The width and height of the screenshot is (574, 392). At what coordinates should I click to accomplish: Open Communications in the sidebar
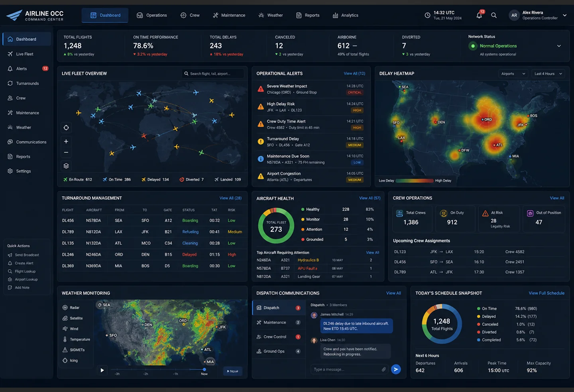click(27, 142)
